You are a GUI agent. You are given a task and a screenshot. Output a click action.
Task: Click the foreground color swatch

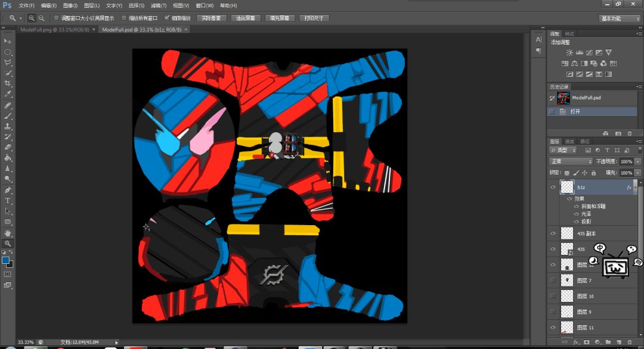5,260
